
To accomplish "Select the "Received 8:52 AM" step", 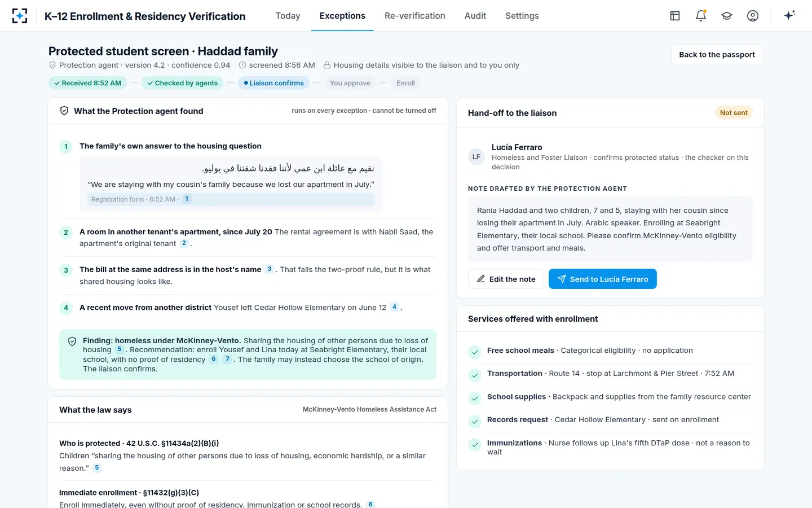I will point(88,83).
